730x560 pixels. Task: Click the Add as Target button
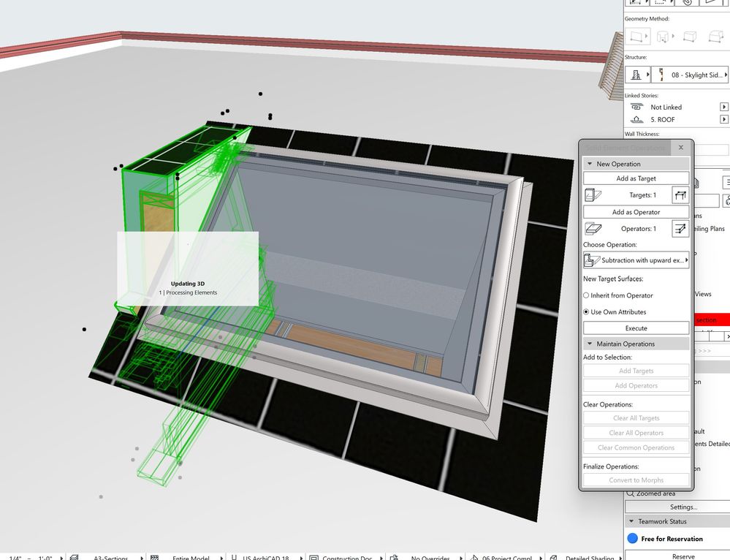pos(636,178)
